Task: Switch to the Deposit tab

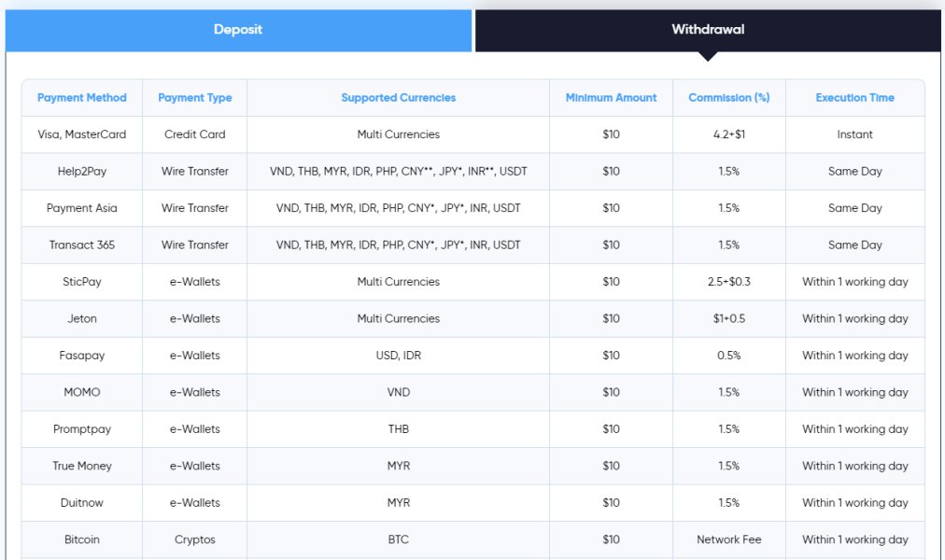Action: click(x=238, y=30)
